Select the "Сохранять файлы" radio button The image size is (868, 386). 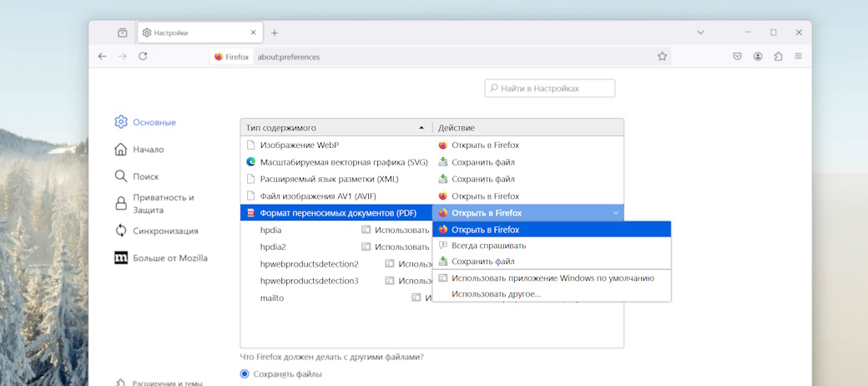[x=245, y=373]
